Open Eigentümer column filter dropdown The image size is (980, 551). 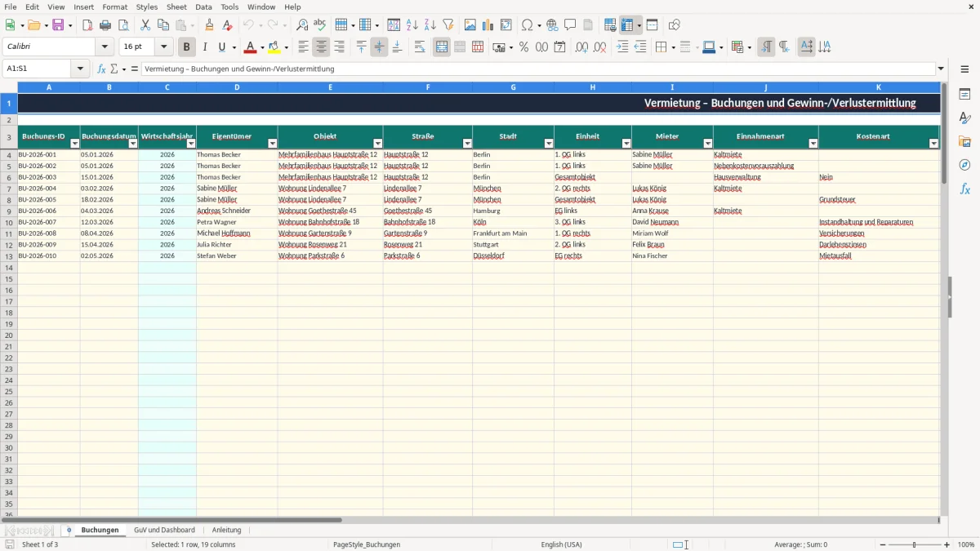272,144
